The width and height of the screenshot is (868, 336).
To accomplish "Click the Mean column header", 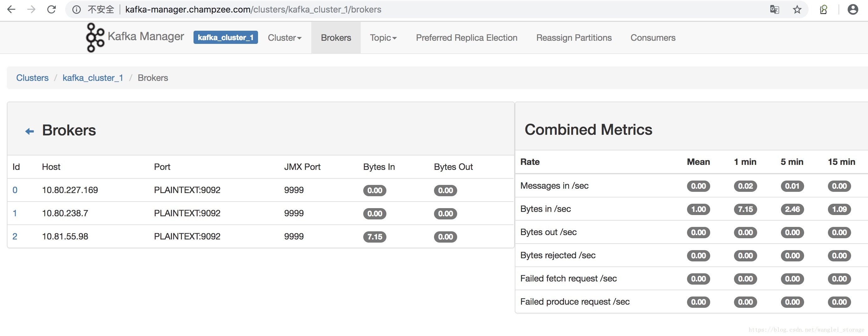I will point(699,162).
